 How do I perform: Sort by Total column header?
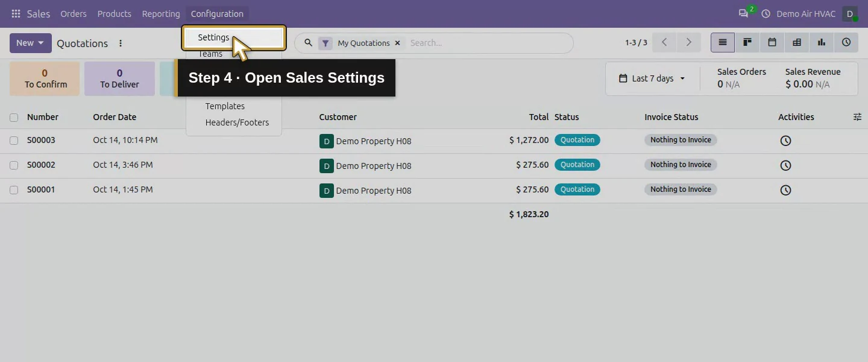539,117
